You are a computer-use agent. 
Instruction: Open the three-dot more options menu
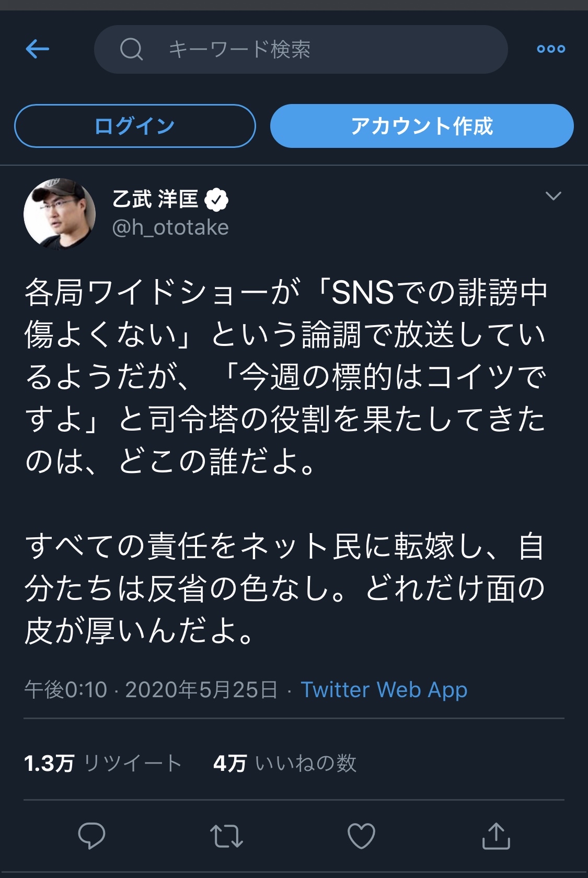click(x=551, y=49)
